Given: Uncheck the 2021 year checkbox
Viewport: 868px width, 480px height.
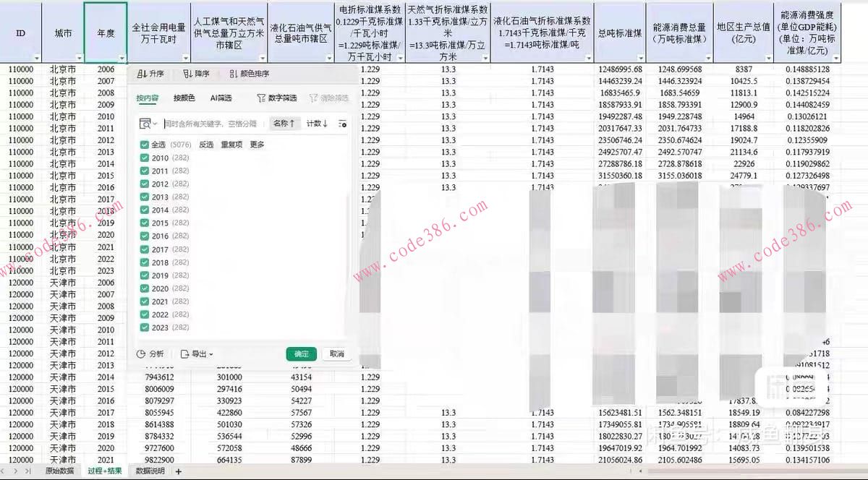Looking at the screenshot, I should [x=145, y=301].
